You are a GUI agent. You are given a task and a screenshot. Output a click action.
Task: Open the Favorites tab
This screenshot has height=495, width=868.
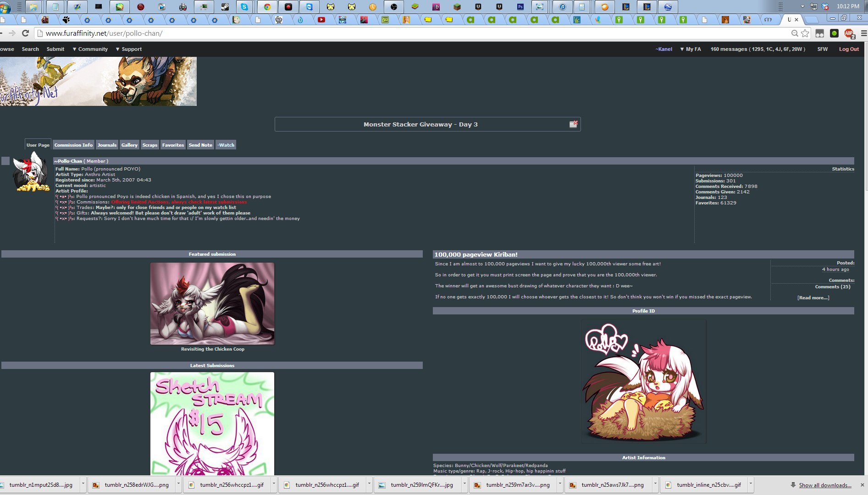[173, 145]
